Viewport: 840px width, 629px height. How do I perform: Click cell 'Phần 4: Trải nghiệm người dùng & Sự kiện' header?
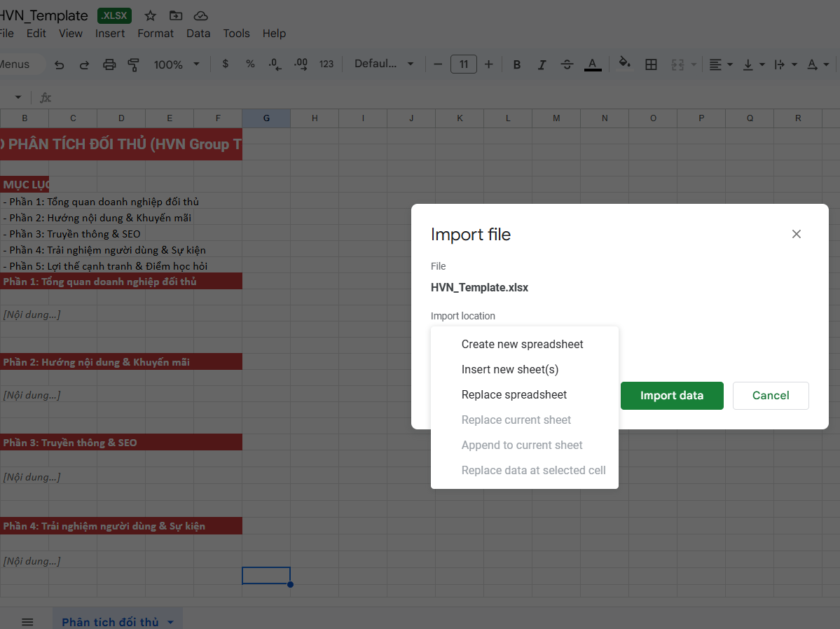coord(121,526)
